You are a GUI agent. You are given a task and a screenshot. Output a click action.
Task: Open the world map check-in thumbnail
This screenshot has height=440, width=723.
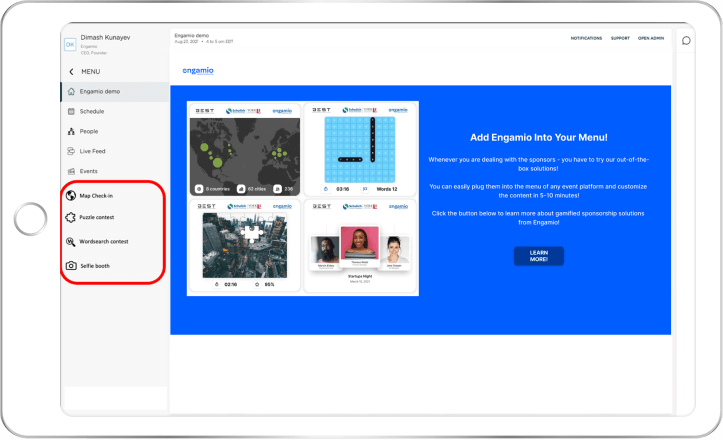pyautogui.click(x=244, y=149)
